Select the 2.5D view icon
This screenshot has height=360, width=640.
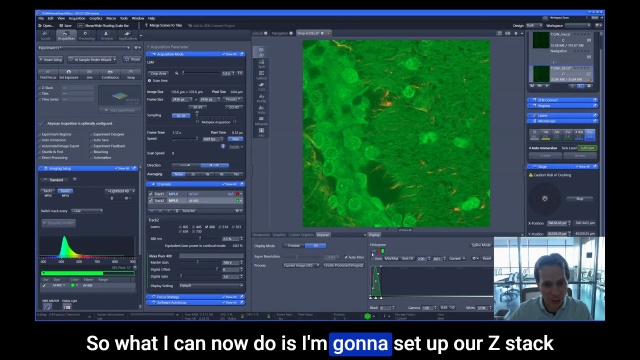coord(261,87)
